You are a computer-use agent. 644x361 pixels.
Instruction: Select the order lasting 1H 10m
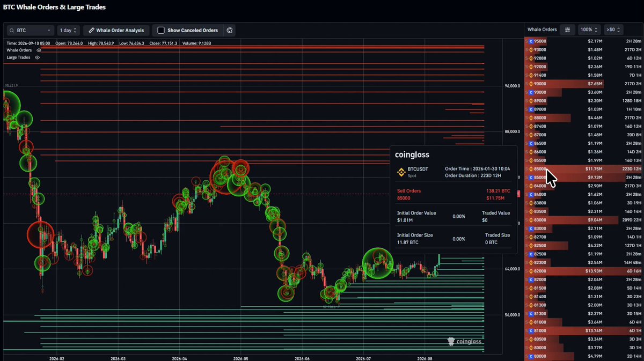(584, 109)
